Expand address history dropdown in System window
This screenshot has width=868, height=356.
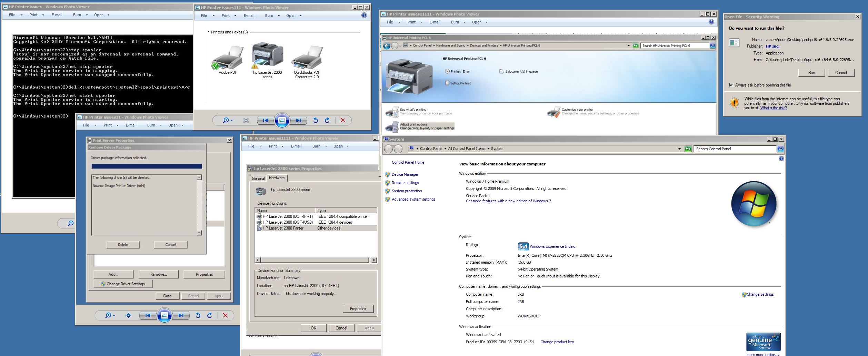tap(679, 149)
